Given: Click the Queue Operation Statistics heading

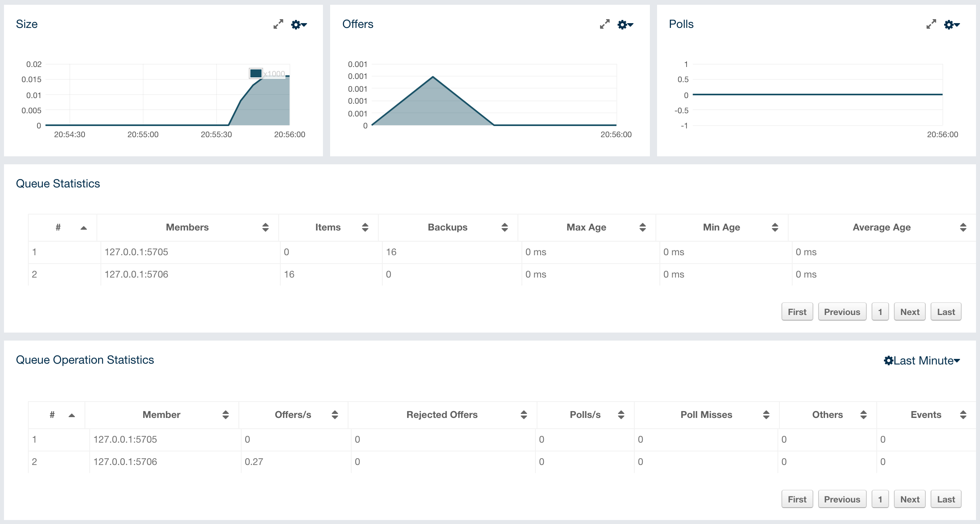Looking at the screenshot, I should point(85,360).
